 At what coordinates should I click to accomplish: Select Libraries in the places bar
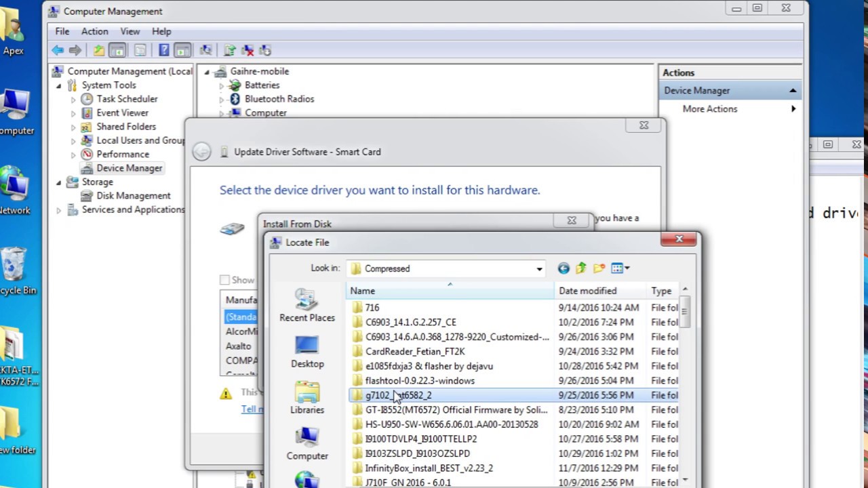pyautogui.click(x=307, y=399)
